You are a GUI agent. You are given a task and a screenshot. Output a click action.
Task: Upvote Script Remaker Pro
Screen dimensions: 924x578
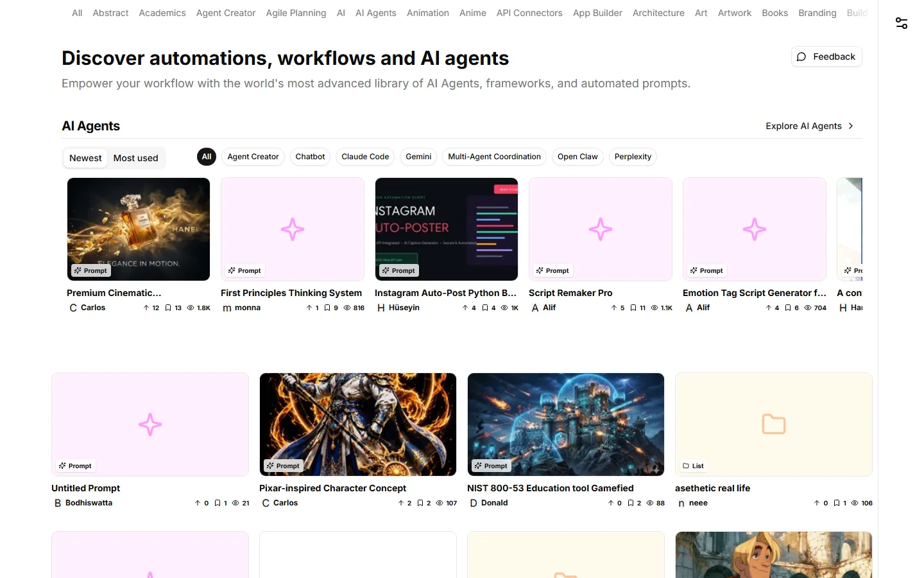pos(614,308)
